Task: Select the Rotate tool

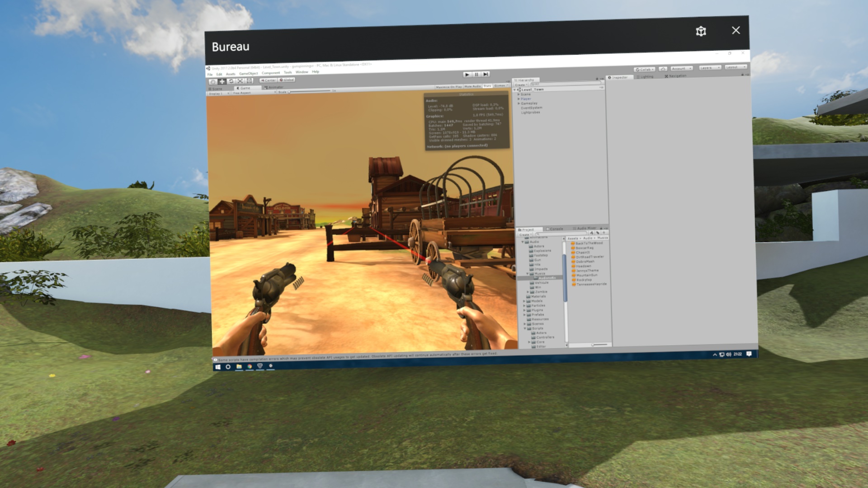Action: point(231,81)
